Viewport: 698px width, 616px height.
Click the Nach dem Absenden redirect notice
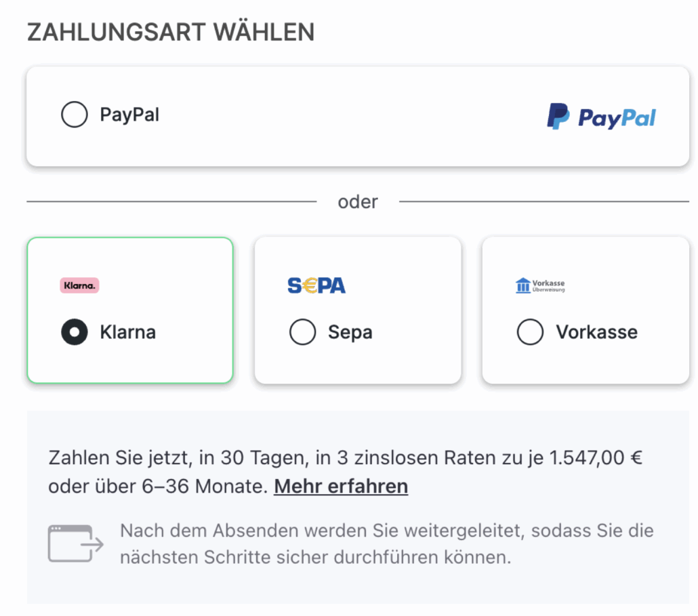click(x=386, y=543)
